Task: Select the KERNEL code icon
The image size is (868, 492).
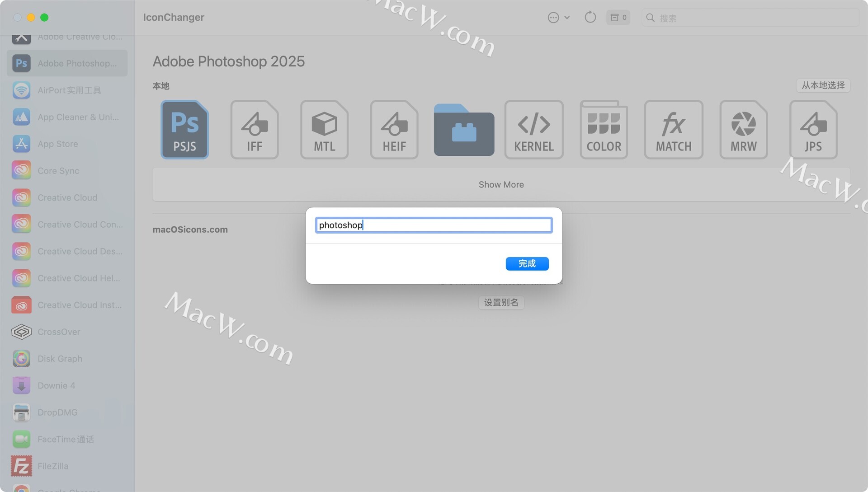Action: coord(534,130)
